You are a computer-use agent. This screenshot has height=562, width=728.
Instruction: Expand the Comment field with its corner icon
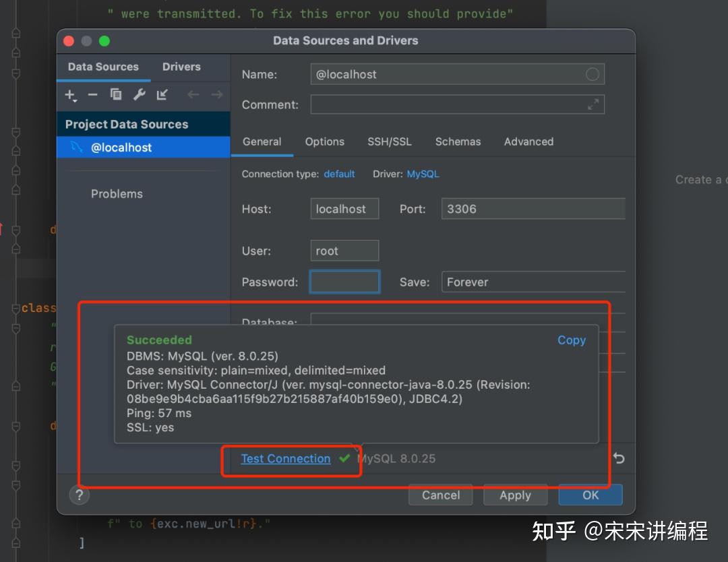click(593, 104)
